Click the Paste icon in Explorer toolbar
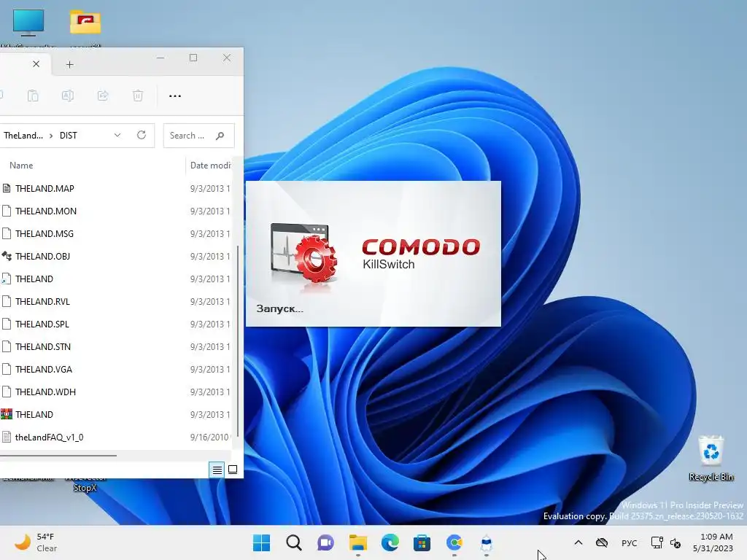The width and height of the screenshot is (747, 560). (33, 96)
